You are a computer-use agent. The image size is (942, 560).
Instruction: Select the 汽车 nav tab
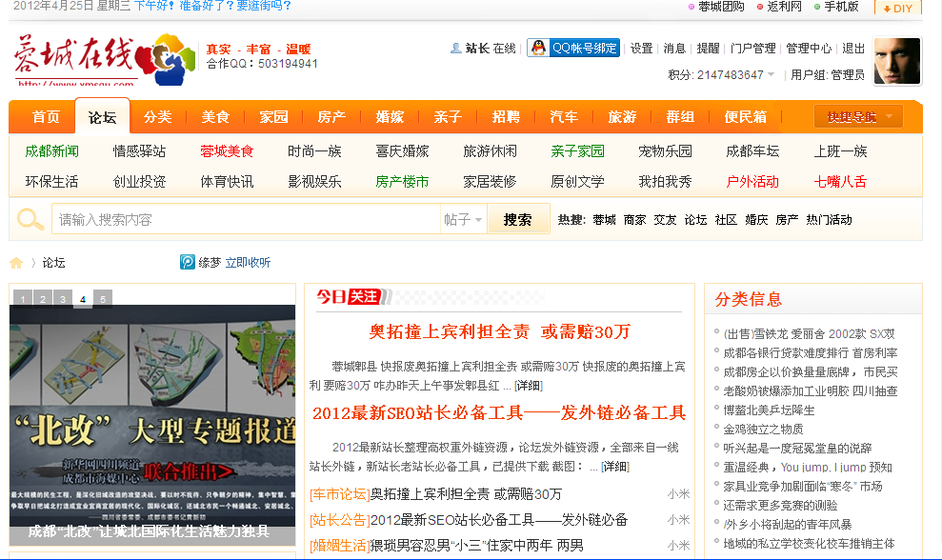pos(564,116)
